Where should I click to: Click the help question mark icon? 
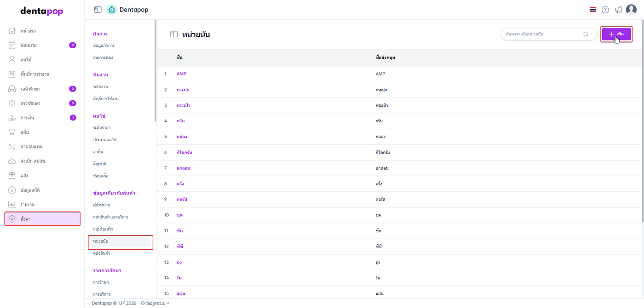605,10
